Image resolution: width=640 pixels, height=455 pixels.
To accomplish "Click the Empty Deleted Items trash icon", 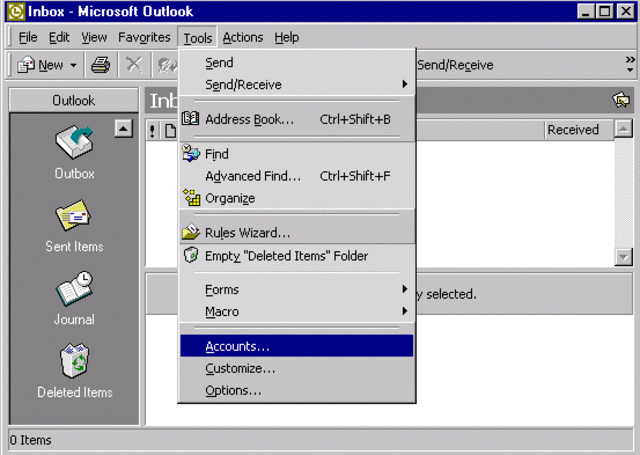I will pos(191,255).
